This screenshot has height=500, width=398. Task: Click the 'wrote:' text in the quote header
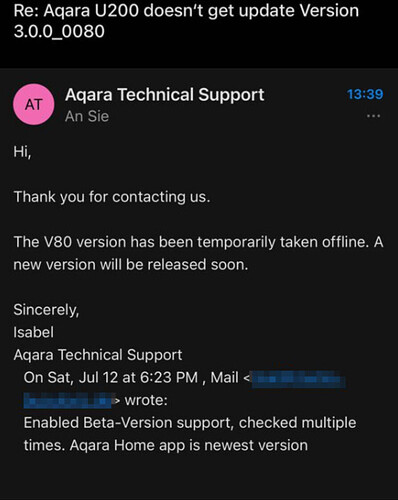point(146,400)
